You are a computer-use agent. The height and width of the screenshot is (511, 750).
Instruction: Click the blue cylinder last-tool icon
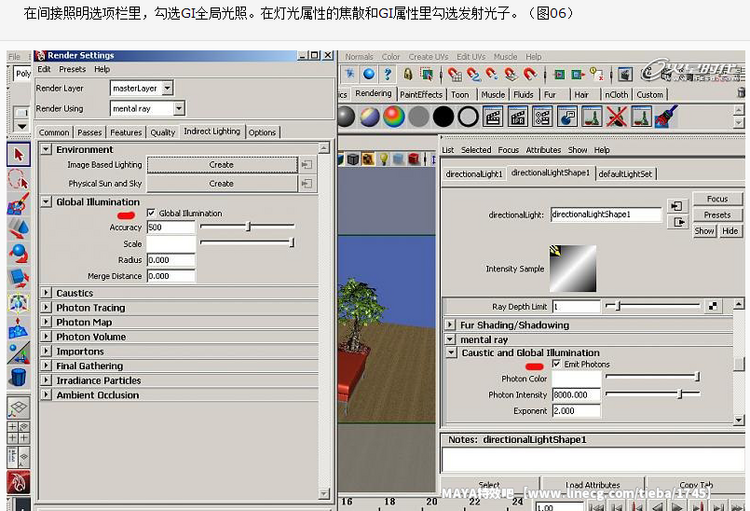coord(19,377)
